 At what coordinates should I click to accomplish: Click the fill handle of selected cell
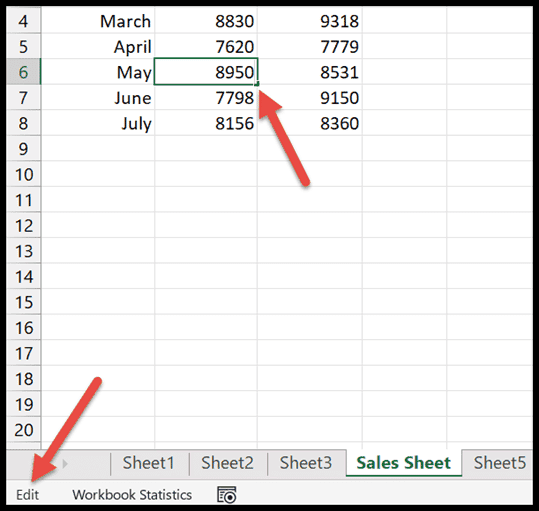257,84
